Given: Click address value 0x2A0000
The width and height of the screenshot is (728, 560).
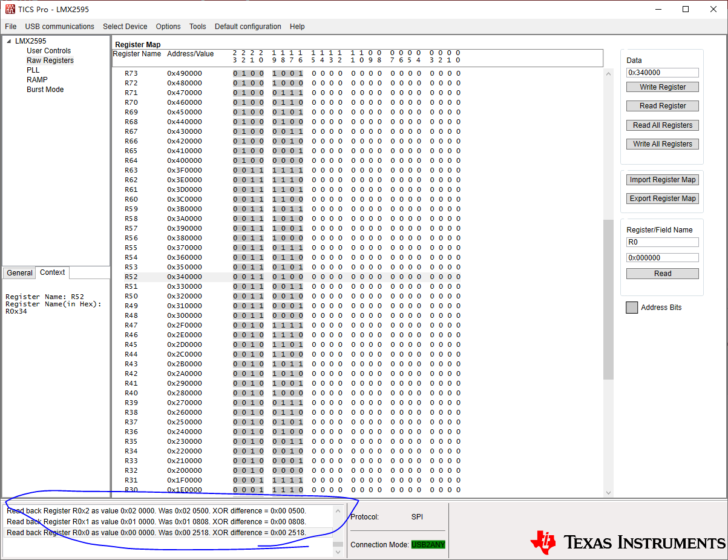Looking at the screenshot, I should click(185, 374).
